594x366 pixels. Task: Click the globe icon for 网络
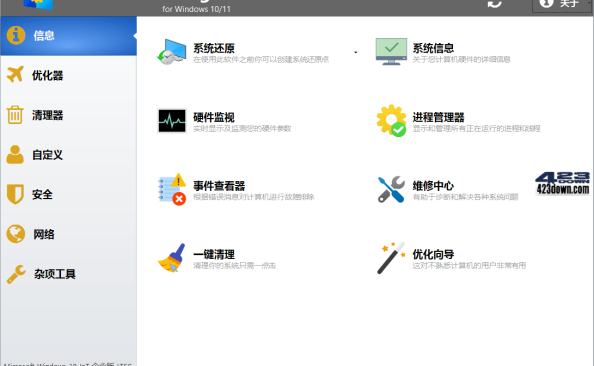pos(16,234)
